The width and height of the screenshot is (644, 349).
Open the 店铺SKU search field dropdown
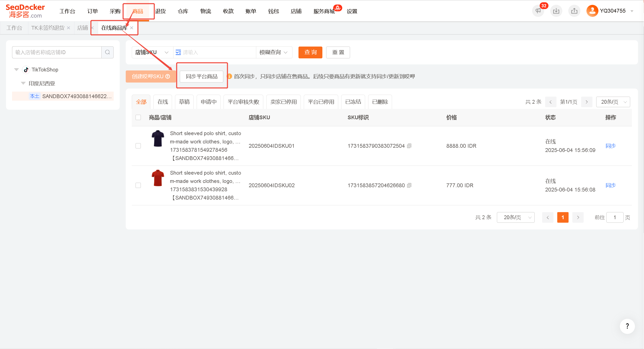click(x=152, y=52)
